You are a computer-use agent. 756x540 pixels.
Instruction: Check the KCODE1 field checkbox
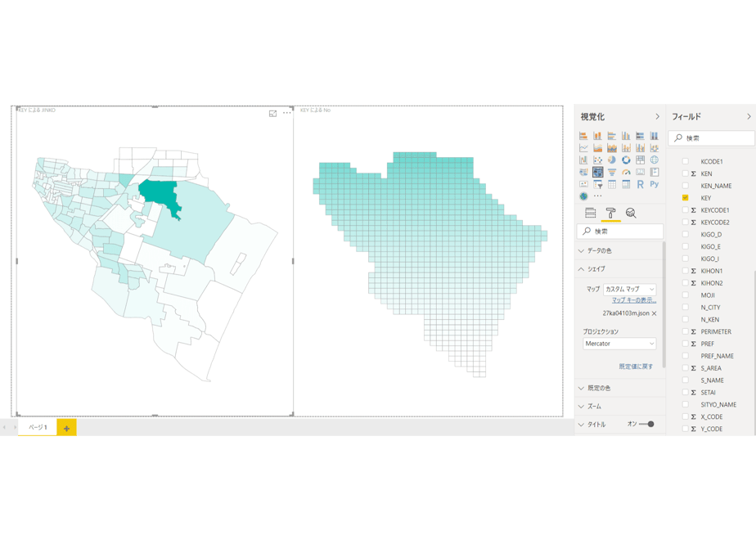coord(685,161)
